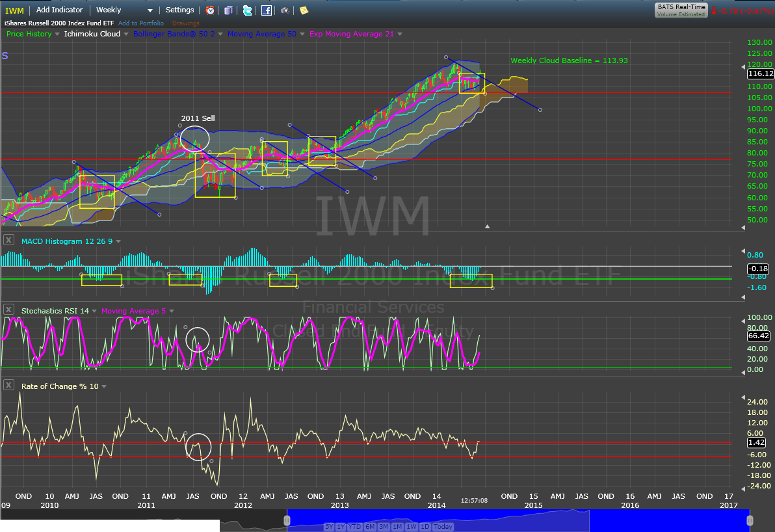The image size is (775, 532).
Task: Expand Moving Average 50 options
Action: coord(302,34)
